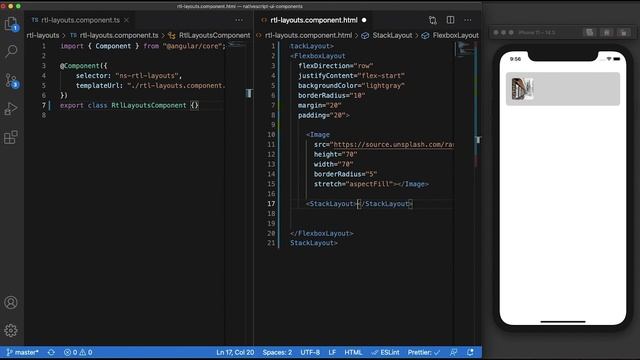Screen dimensions: 640x360
Task: Synchronize changes from status bar
Action: (x=51, y=352)
